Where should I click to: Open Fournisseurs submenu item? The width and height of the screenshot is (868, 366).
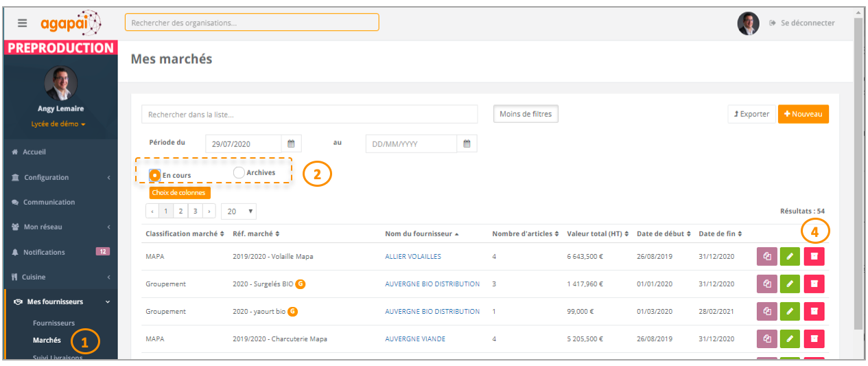pos(54,323)
